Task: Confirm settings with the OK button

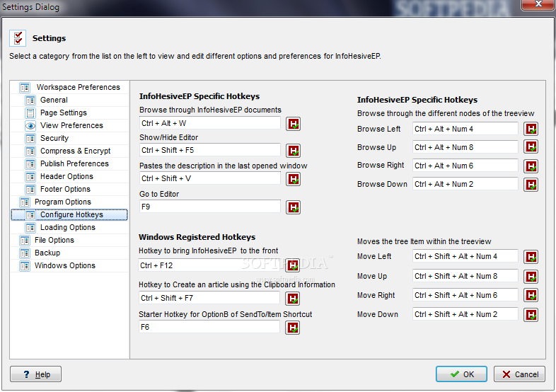Action: coord(461,374)
